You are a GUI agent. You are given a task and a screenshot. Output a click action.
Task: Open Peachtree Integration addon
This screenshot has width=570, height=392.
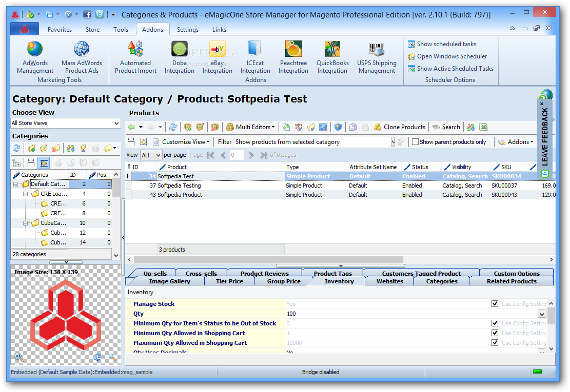[293, 57]
